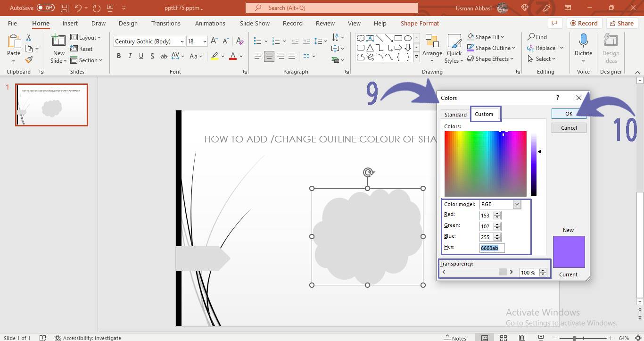
Task: Toggle Align Right paragraph button
Action: click(x=280, y=56)
